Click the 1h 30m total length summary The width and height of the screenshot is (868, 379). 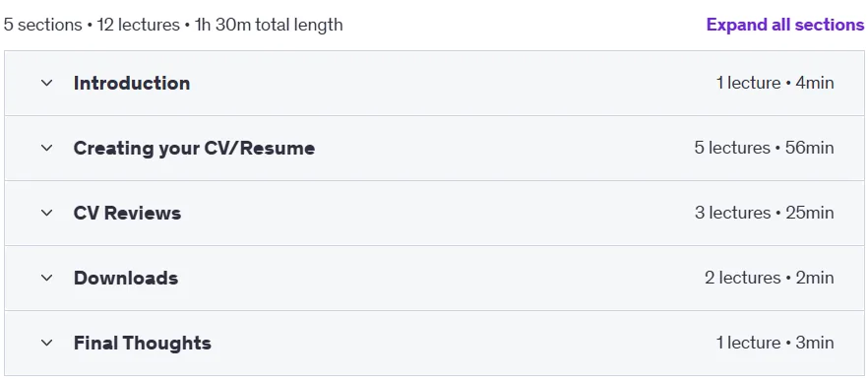pyautogui.click(x=269, y=25)
